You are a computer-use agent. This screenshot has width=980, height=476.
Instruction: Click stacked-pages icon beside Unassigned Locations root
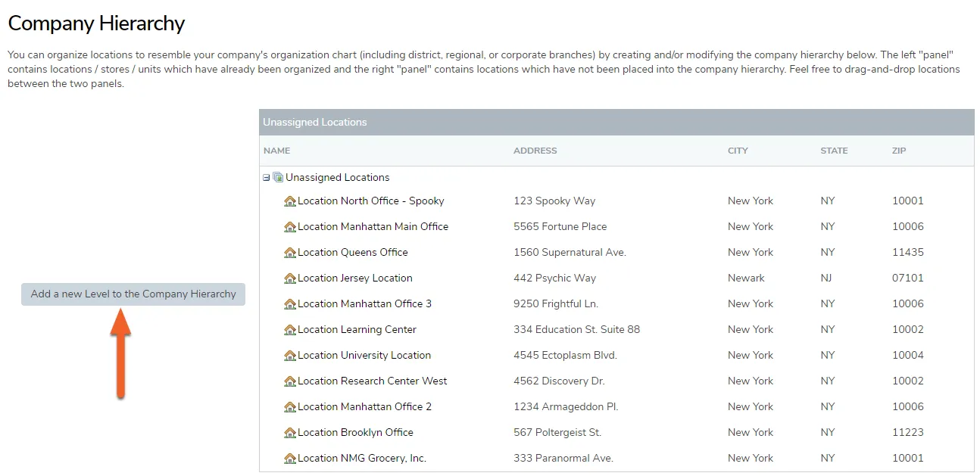pyautogui.click(x=278, y=178)
